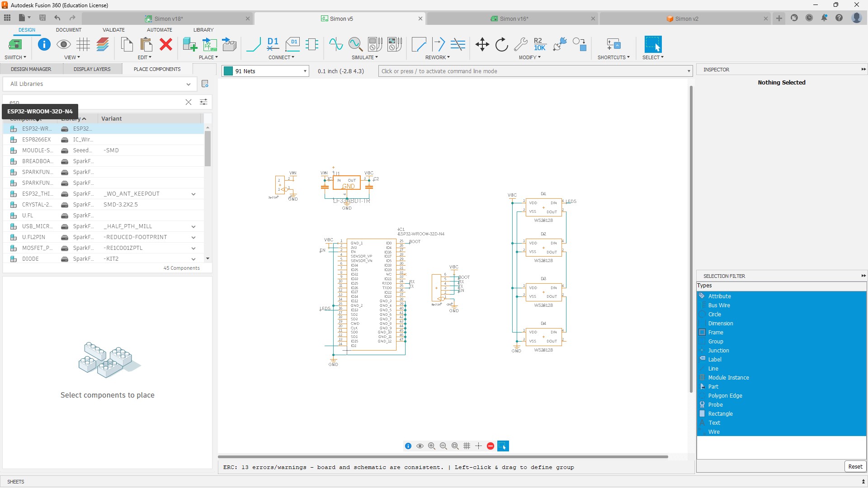Sort the list by Variant column header

click(x=149, y=118)
